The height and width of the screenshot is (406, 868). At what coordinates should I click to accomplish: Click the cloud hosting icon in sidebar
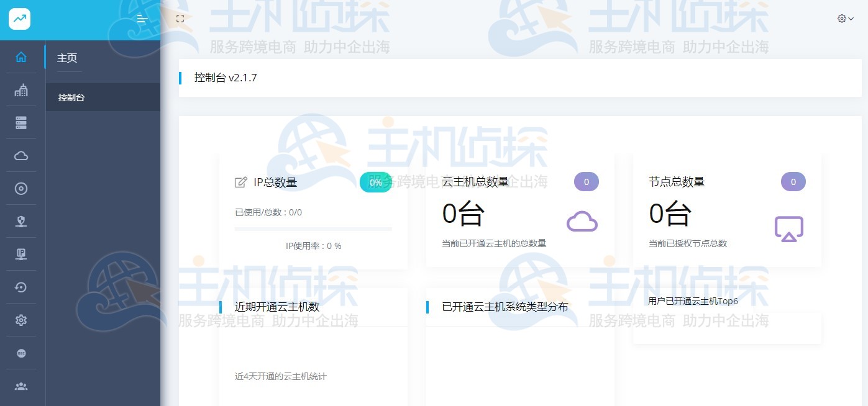(21, 155)
